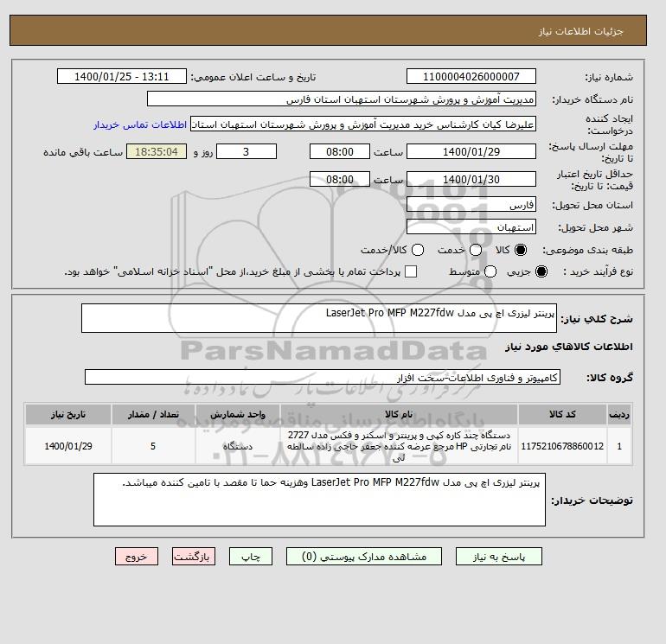The width and height of the screenshot is (666, 644).
Task: Click request creator field علیرضا کیان
Action: (363, 124)
